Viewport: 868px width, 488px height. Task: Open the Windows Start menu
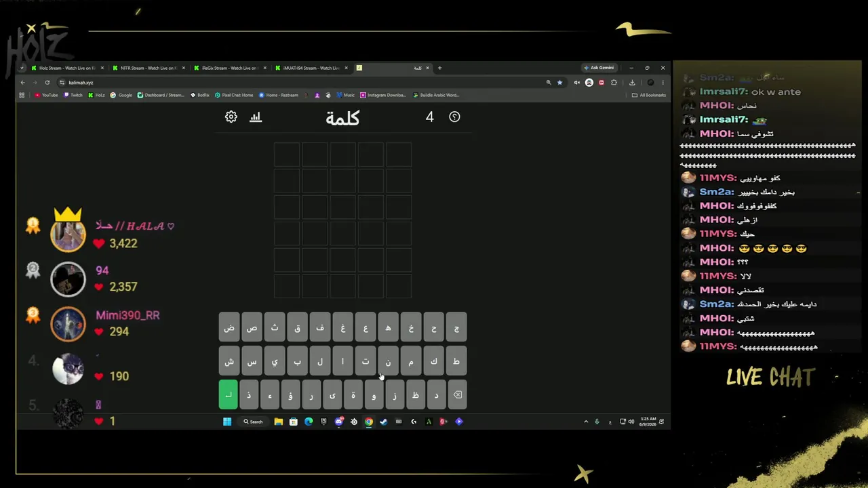pyautogui.click(x=227, y=422)
